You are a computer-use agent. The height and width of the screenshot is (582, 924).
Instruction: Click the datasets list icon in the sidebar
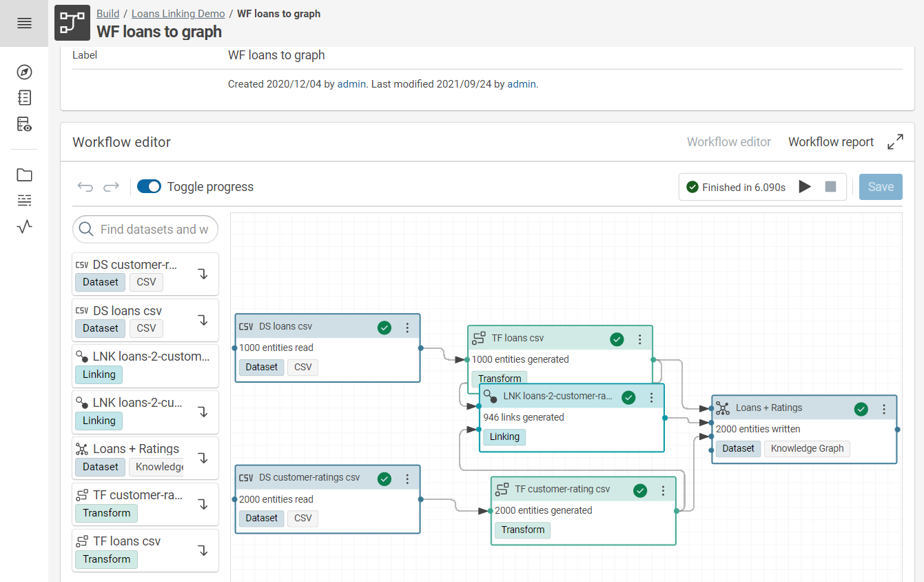coord(24,200)
